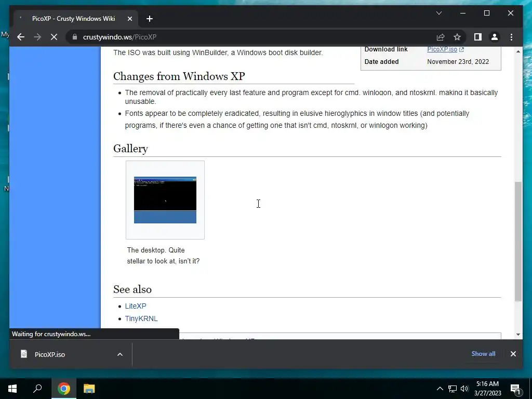Image resolution: width=532 pixels, height=399 pixels.
Task: Close the PicoXP wiki tab
Action: (129, 19)
